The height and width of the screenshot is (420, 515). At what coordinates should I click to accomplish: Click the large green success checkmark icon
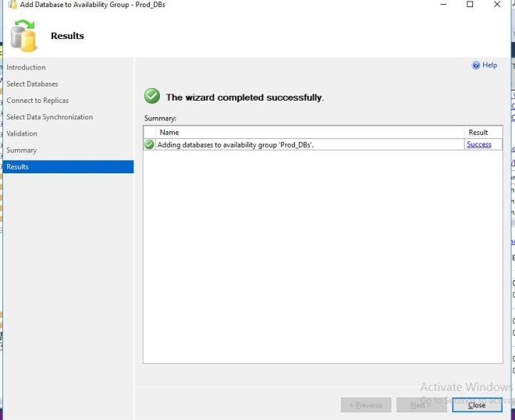pyautogui.click(x=152, y=97)
